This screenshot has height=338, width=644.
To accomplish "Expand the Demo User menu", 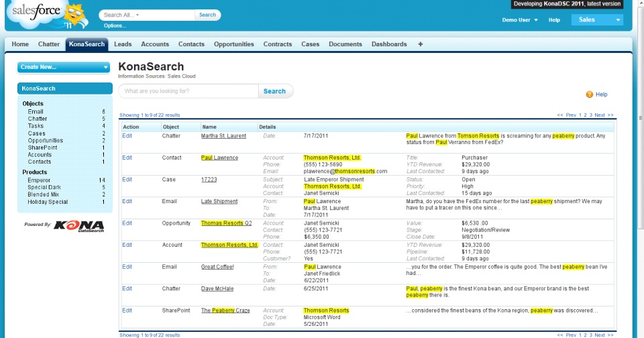I will 519,19.
